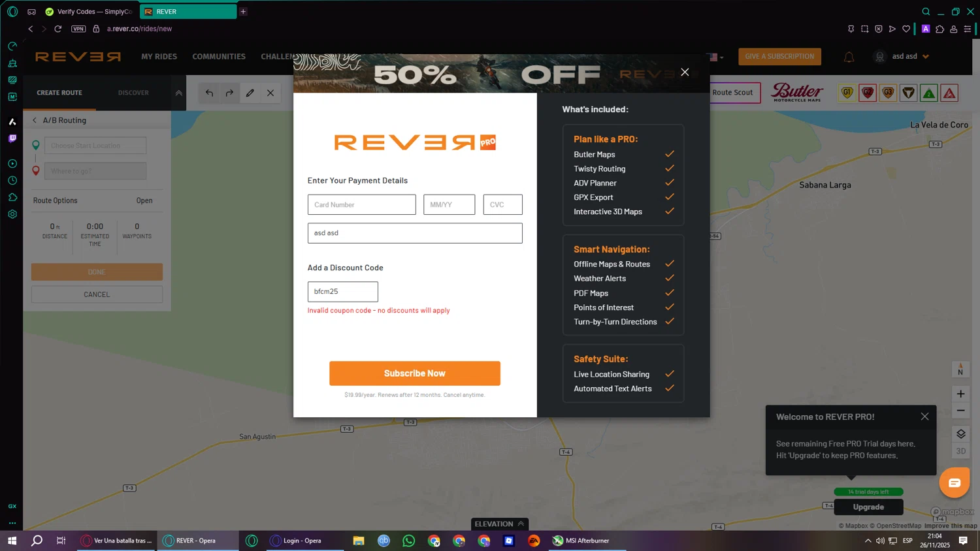Open the map layers selector
This screenshot has height=551, width=980.
(x=960, y=434)
